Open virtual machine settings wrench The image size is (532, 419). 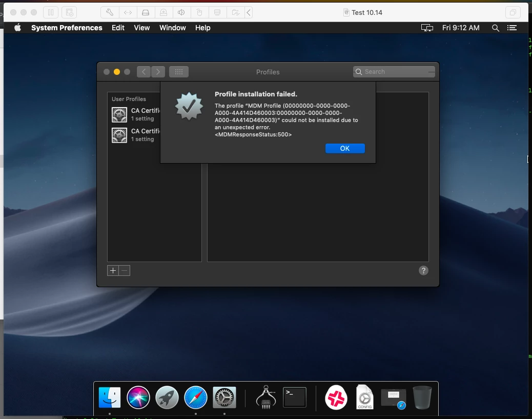[x=110, y=12]
